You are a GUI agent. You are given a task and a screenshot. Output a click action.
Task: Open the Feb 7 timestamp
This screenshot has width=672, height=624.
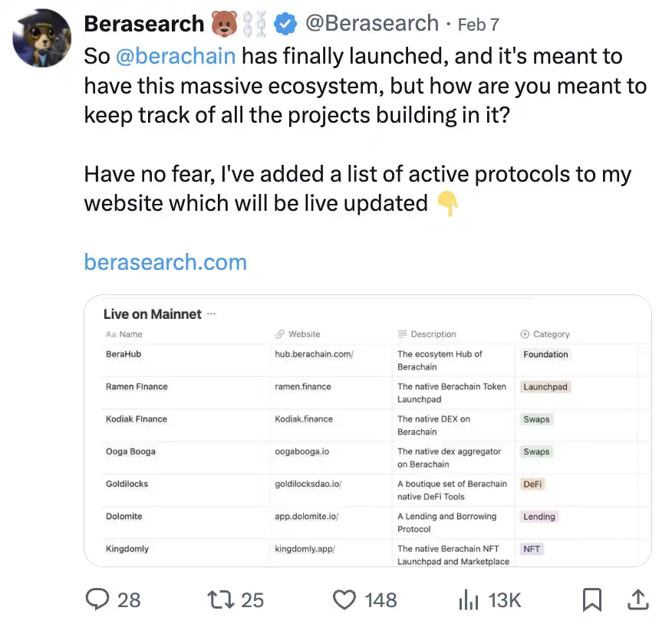click(x=478, y=25)
